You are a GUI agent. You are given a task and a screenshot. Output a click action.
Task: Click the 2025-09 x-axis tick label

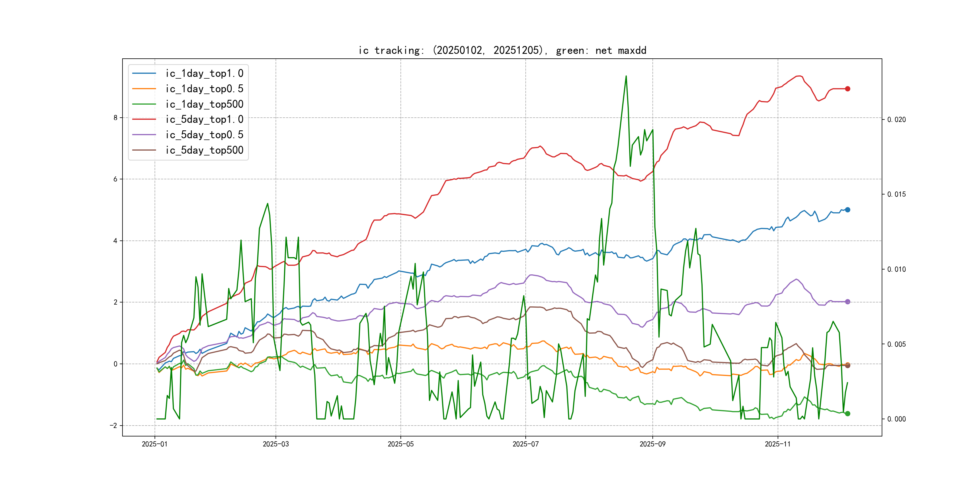tap(652, 444)
